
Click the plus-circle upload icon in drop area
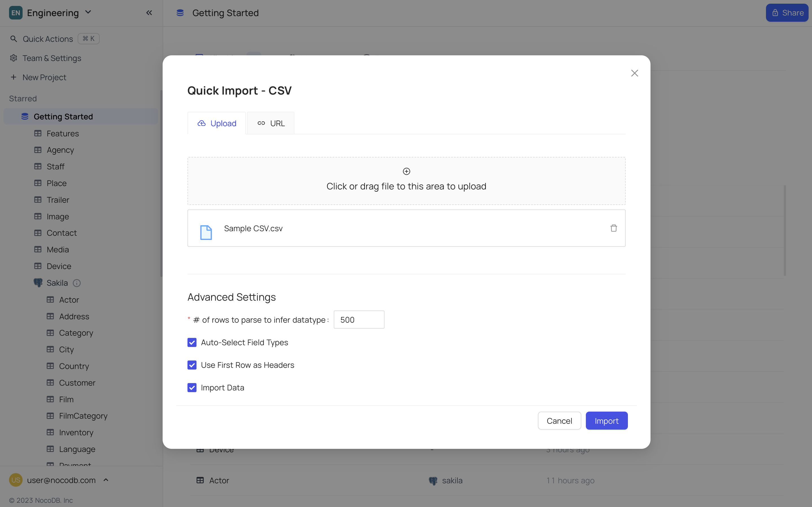tap(406, 171)
